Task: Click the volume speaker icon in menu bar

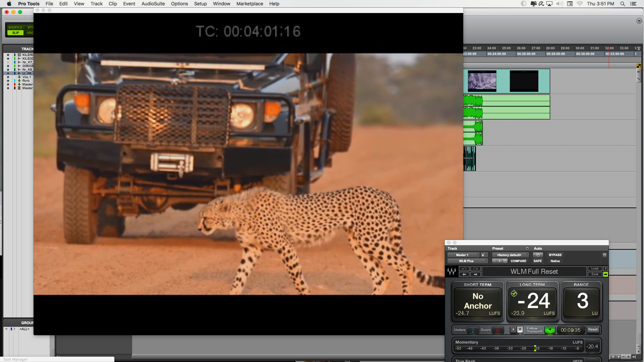Action: pyautogui.click(x=559, y=4)
